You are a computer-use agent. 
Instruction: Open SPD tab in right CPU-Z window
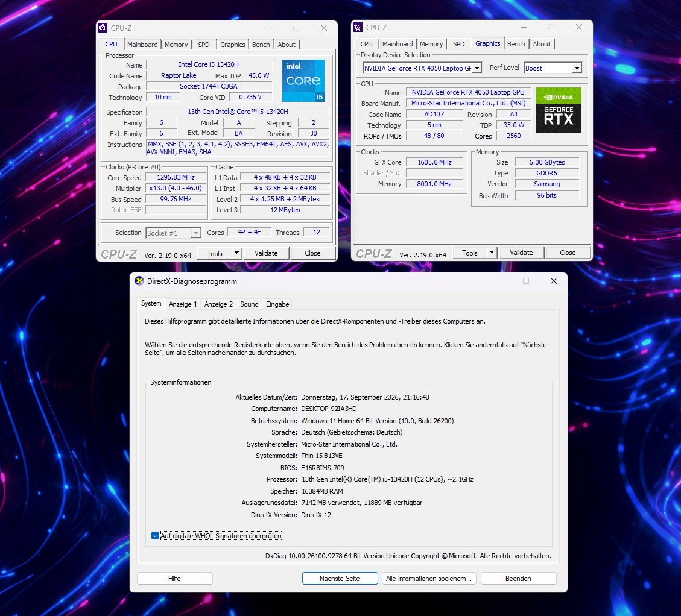458,44
